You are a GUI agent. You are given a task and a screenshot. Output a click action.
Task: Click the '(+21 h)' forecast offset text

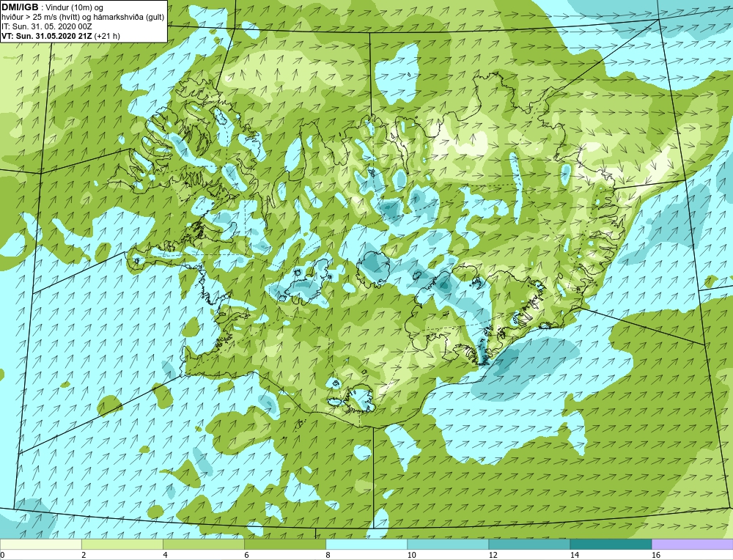click(x=107, y=36)
